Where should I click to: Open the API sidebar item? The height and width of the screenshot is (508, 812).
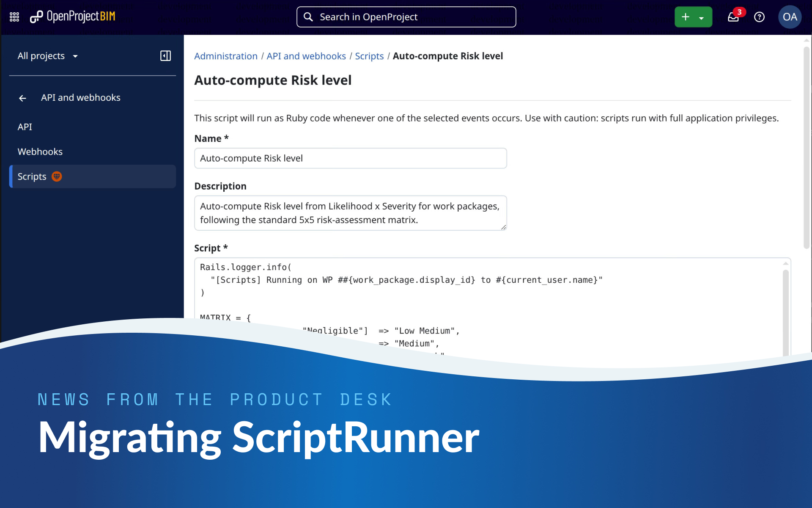(92, 127)
